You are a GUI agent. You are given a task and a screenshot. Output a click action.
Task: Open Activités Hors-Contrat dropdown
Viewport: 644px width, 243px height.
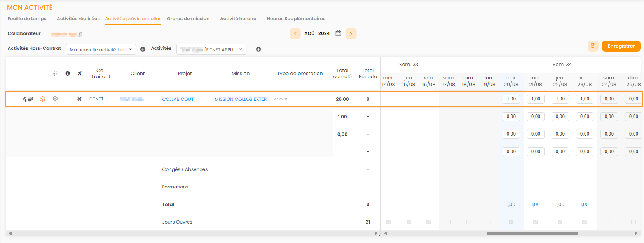click(101, 49)
